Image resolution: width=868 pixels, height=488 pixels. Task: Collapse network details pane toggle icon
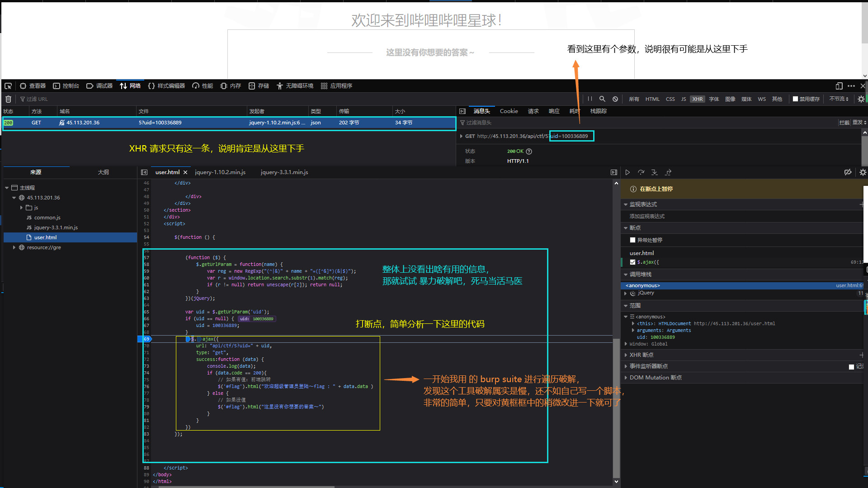pyautogui.click(x=462, y=111)
